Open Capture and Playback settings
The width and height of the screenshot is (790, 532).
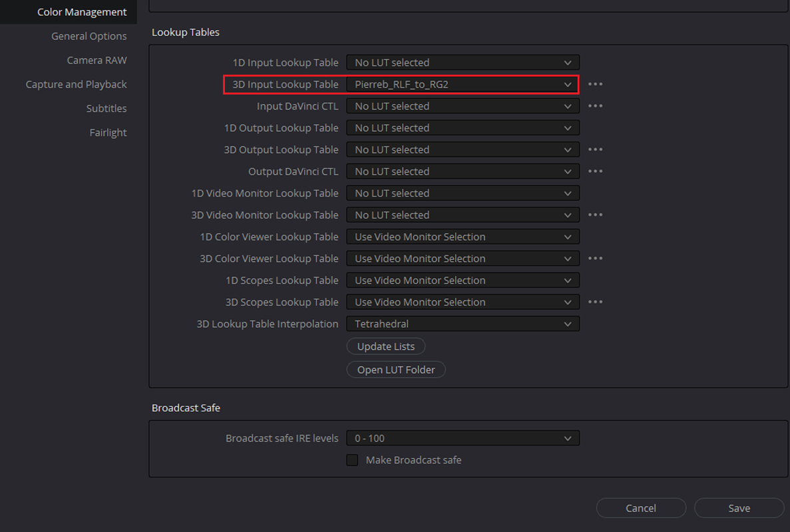click(x=76, y=84)
